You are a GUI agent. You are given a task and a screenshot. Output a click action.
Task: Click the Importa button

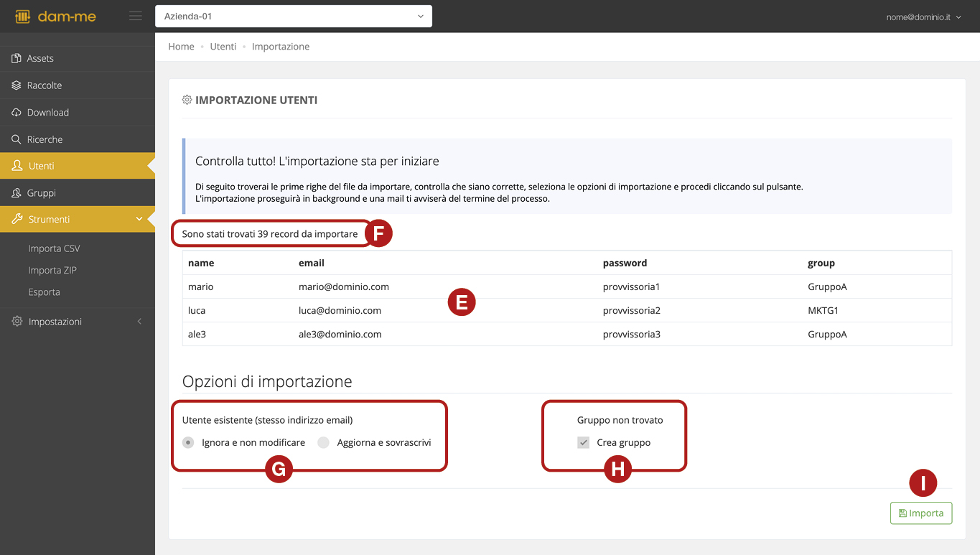(921, 513)
